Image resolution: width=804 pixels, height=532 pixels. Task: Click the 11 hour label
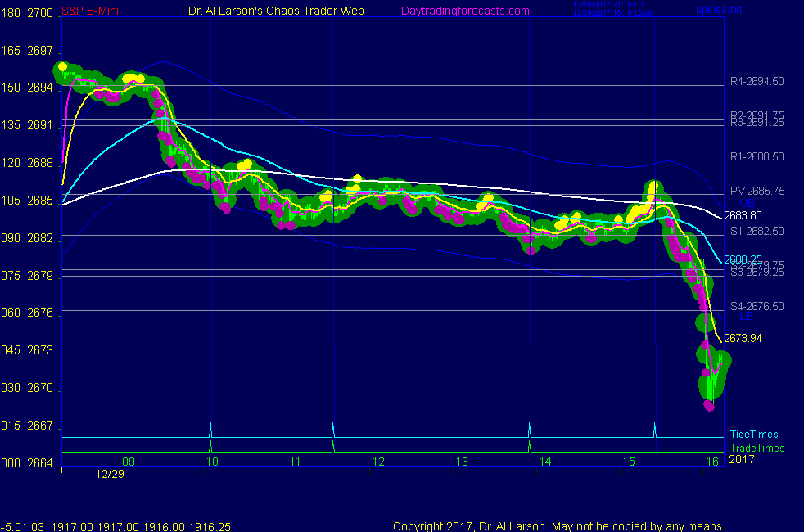296,462
